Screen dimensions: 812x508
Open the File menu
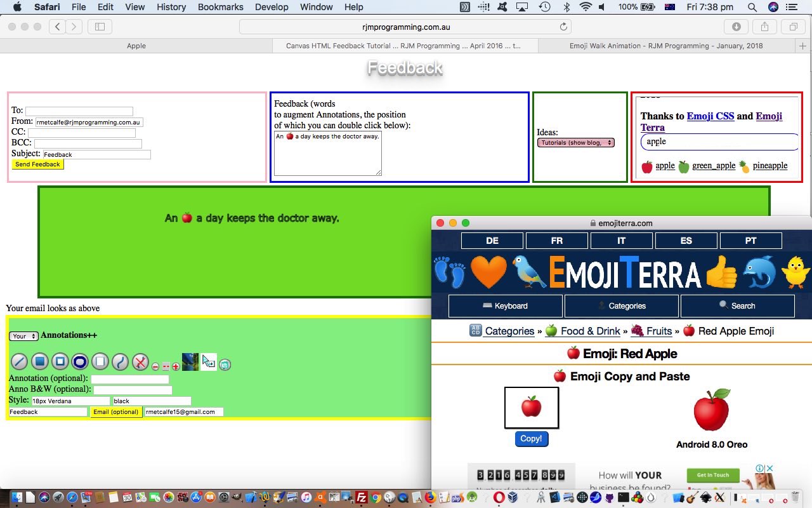click(x=79, y=7)
